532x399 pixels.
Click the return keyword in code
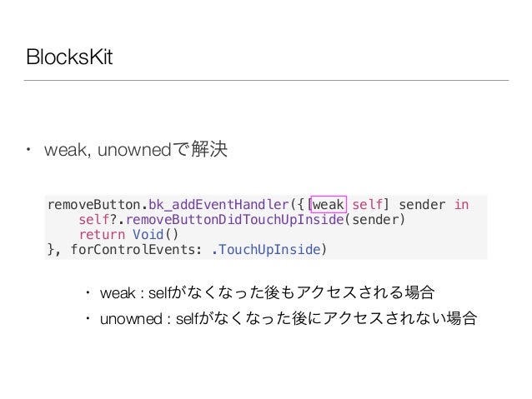(102, 235)
